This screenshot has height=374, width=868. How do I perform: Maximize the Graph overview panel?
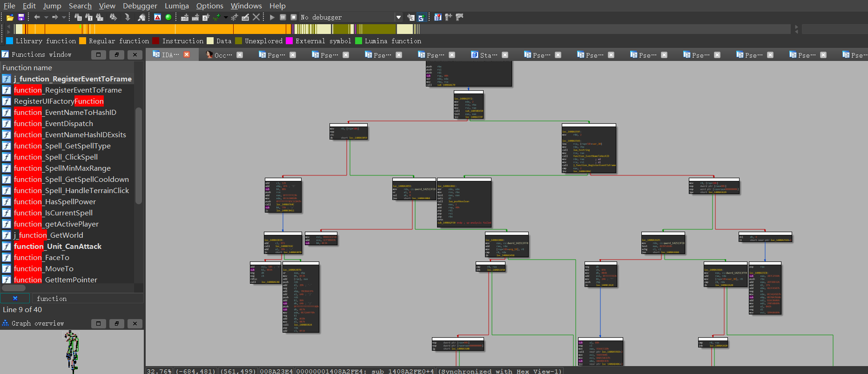tap(98, 323)
